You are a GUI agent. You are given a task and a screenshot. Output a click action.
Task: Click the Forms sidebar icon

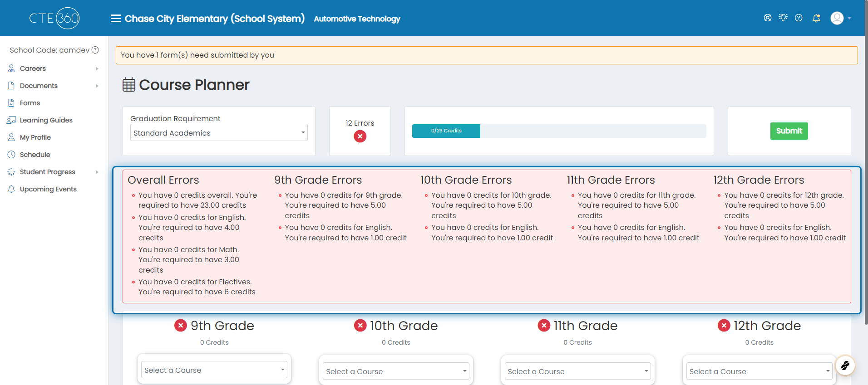[11, 103]
